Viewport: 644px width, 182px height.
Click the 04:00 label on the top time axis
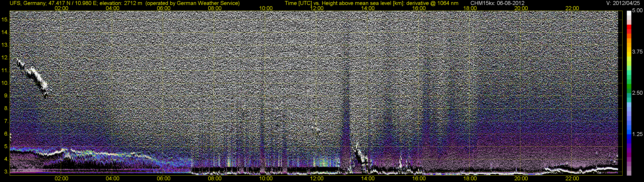pos(112,8)
